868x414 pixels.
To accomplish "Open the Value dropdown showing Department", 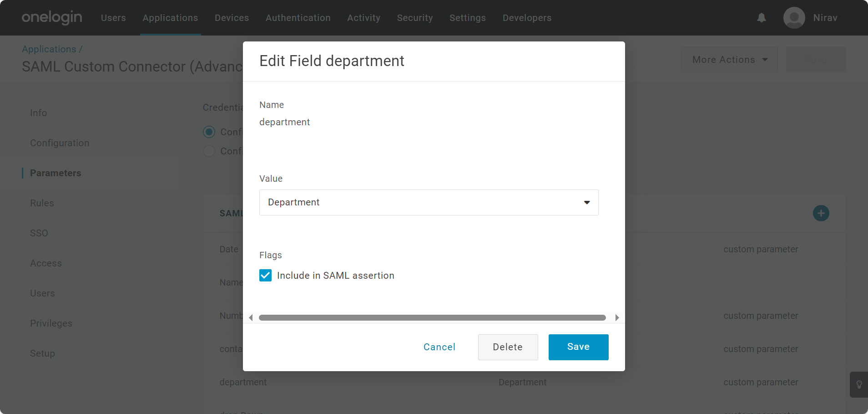I will (429, 202).
